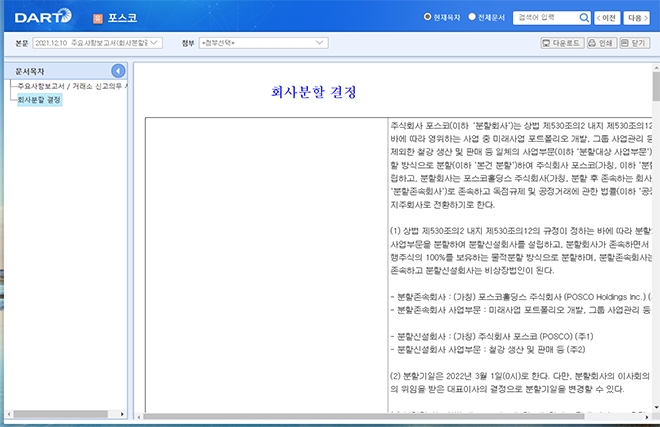Select 회사분할 결정 in the table of contents
This screenshot has height=427, width=660.
click(38, 100)
